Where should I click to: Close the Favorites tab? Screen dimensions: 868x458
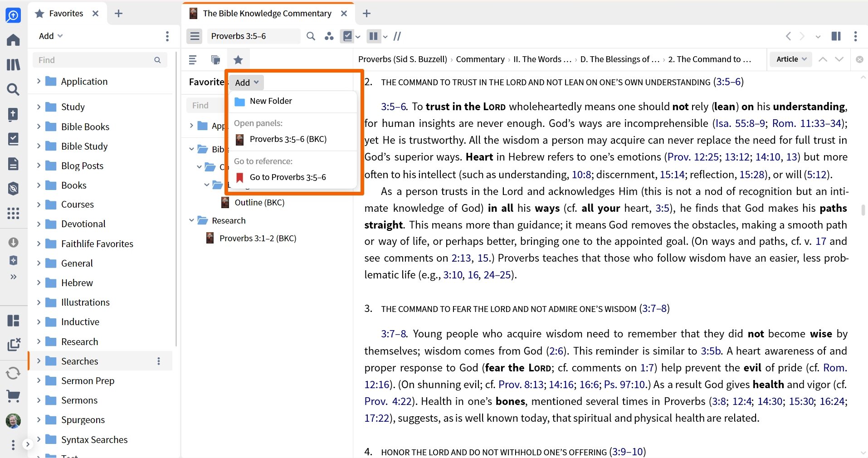[96, 14]
